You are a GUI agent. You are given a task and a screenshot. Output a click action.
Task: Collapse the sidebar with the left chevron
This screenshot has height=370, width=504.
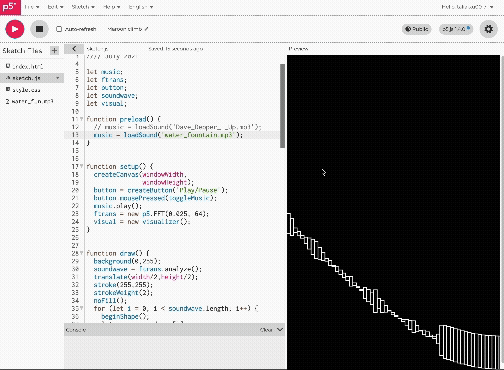[x=74, y=49]
